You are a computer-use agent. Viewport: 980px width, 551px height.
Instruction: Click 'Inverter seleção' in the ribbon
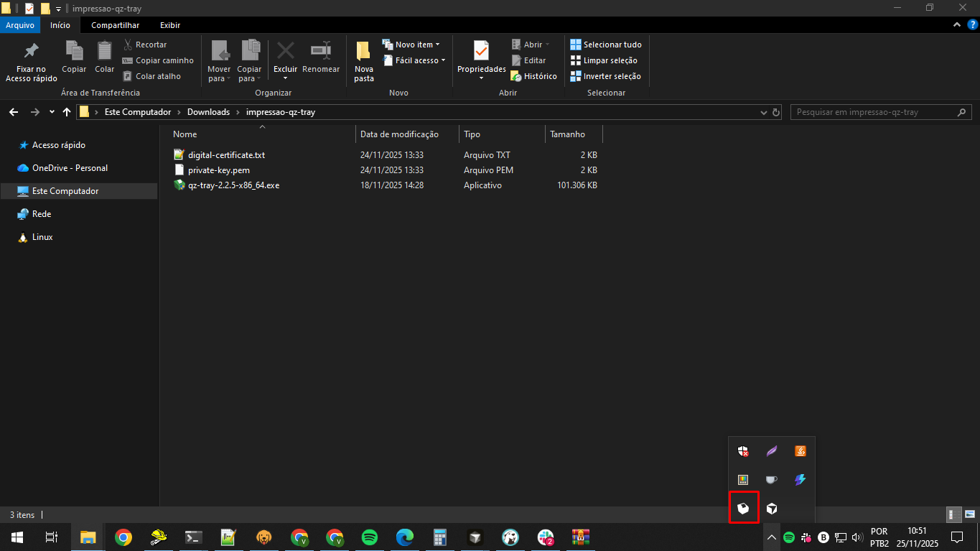pyautogui.click(x=606, y=76)
